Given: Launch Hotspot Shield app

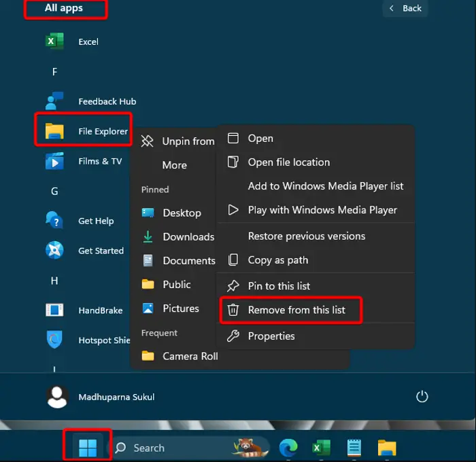Looking at the screenshot, I should [88, 340].
